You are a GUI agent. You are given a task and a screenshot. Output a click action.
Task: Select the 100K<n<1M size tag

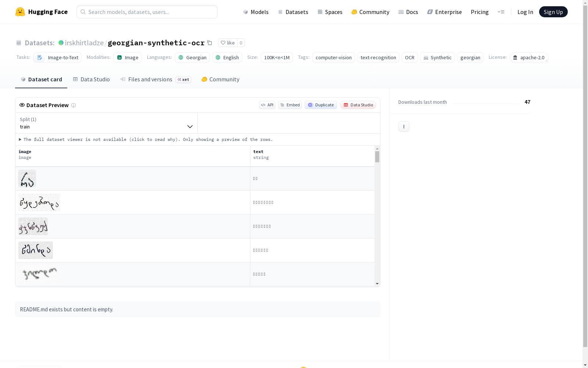[x=277, y=57]
